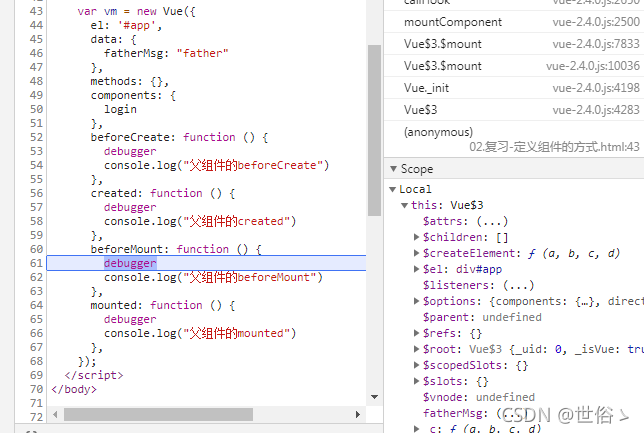Collapse the Scope section
Image resolution: width=644 pixels, height=433 pixels.
click(x=393, y=169)
